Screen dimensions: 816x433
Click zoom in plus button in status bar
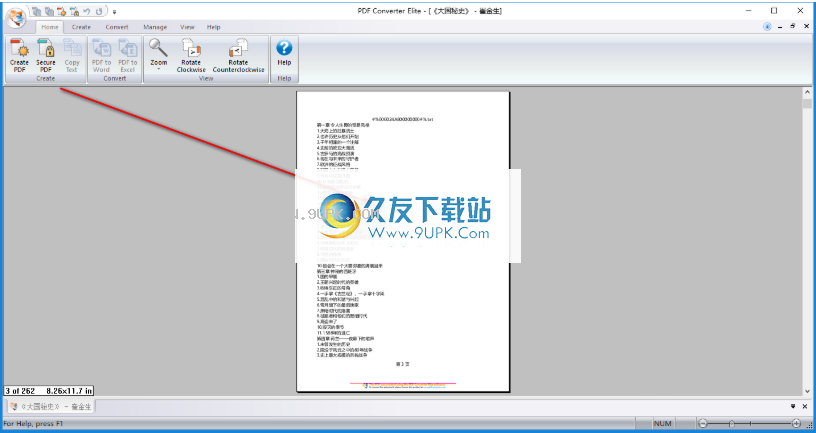click(796, 424)
